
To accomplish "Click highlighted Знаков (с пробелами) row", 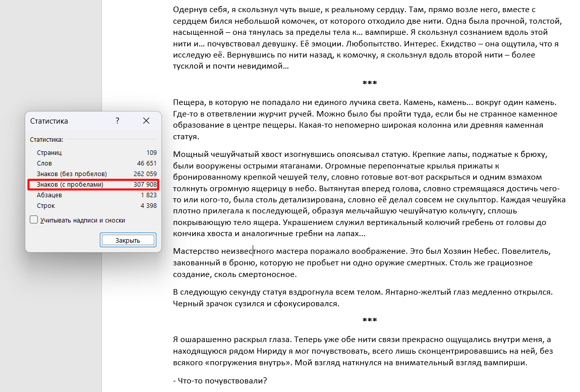I will (x=94, y=184).
